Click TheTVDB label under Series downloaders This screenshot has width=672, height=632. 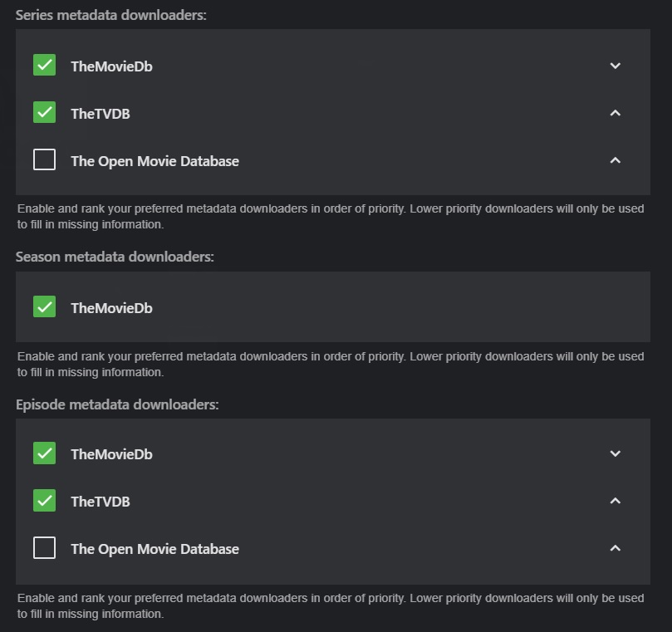coord(101,114)
